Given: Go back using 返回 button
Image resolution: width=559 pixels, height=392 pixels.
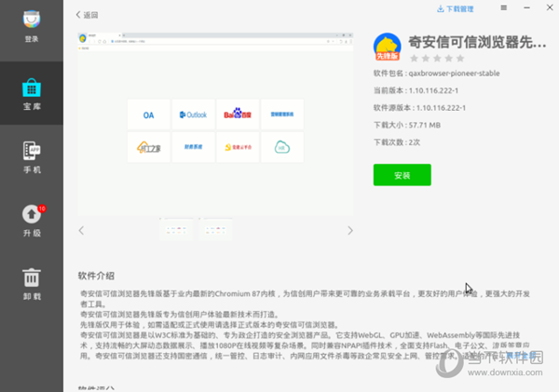Looking at the screenshot, I should click(87, 16).
